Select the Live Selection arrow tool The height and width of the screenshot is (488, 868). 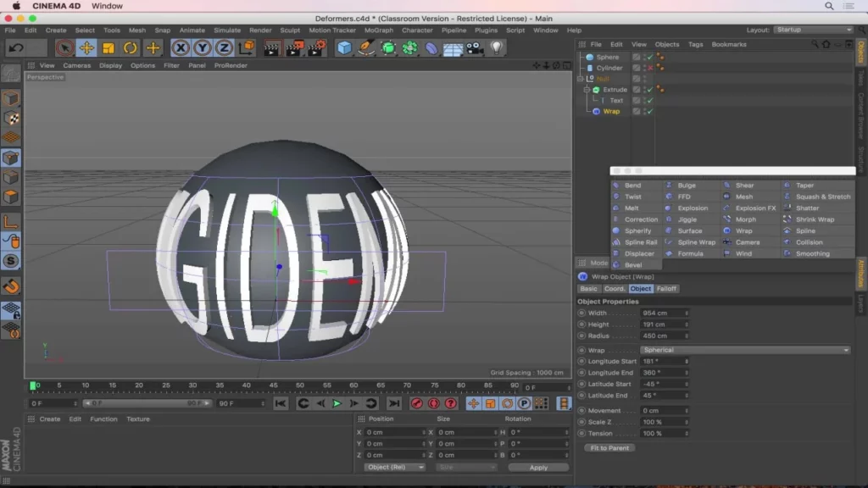coord(64,48)
